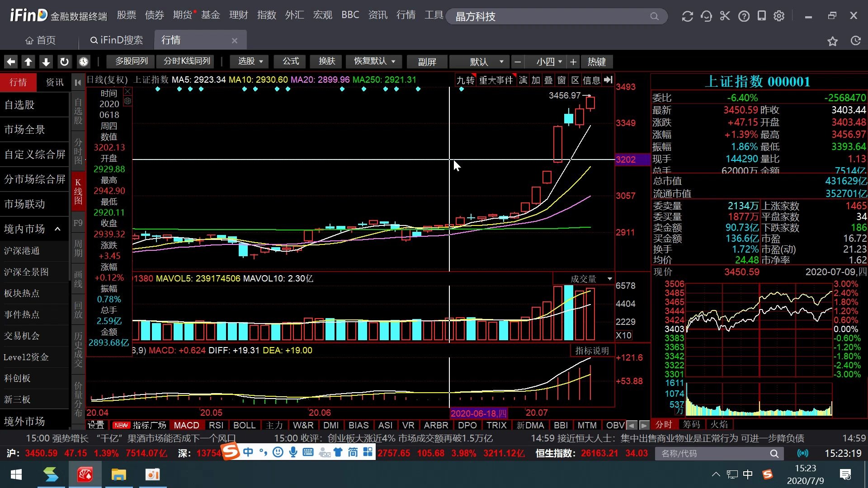The image size is (868, 488).
Task: Select the BOLL indicator tab
Action: pos(245,425)
